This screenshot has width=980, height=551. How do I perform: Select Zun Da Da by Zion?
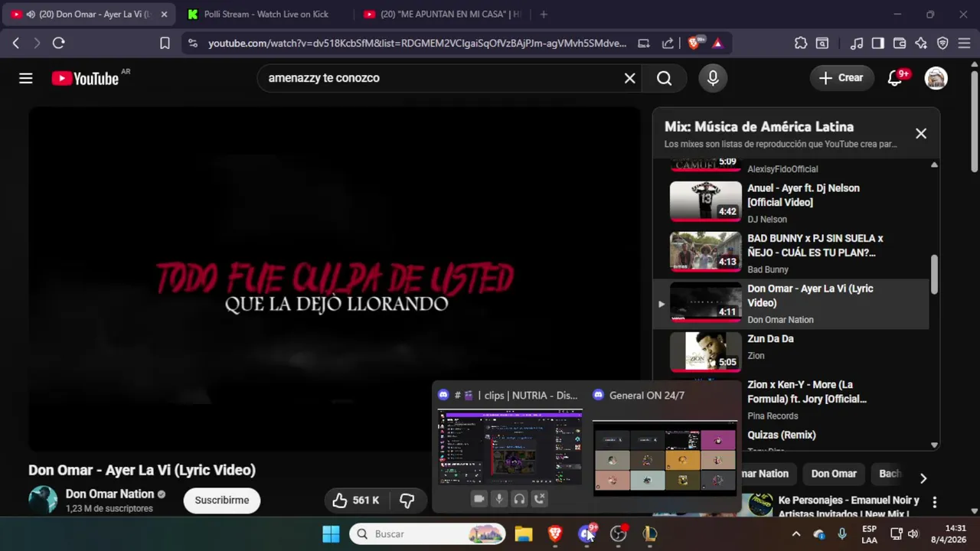tap(791, 354)
